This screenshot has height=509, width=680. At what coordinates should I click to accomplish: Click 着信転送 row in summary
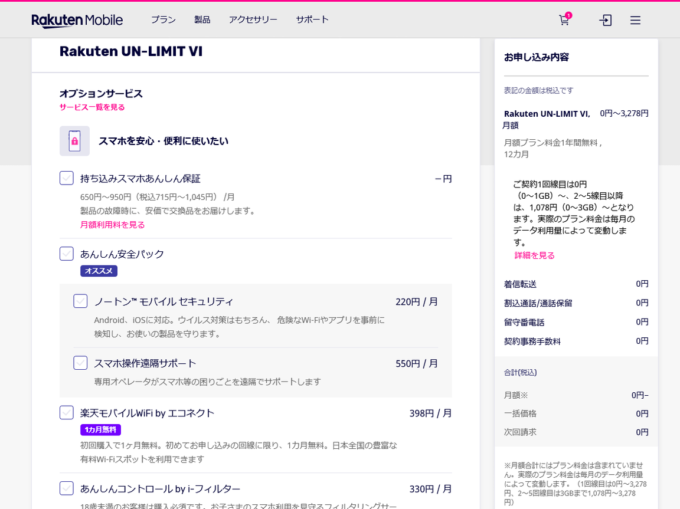pyautogui.click(x=576, y=284)
